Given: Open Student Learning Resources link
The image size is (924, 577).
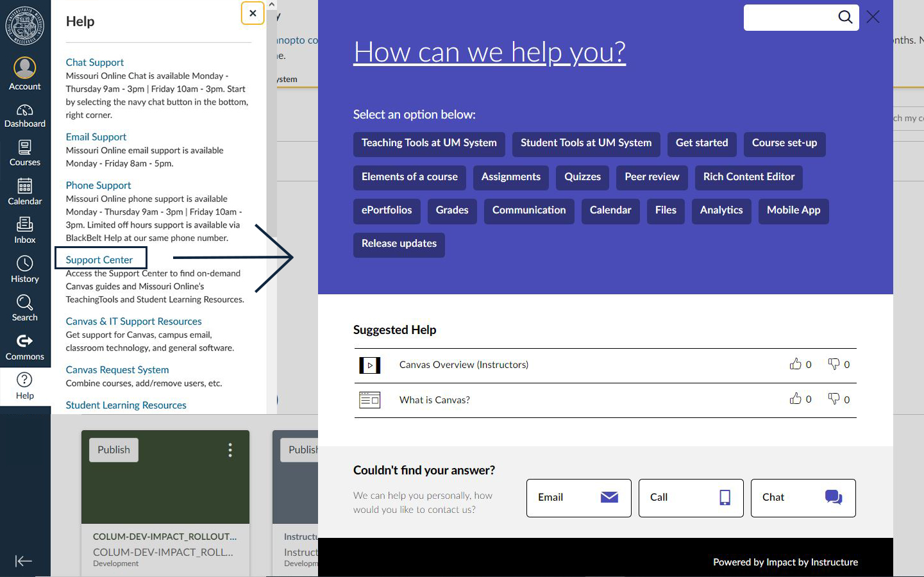Looking at the screenshot, I should point(126,405).
